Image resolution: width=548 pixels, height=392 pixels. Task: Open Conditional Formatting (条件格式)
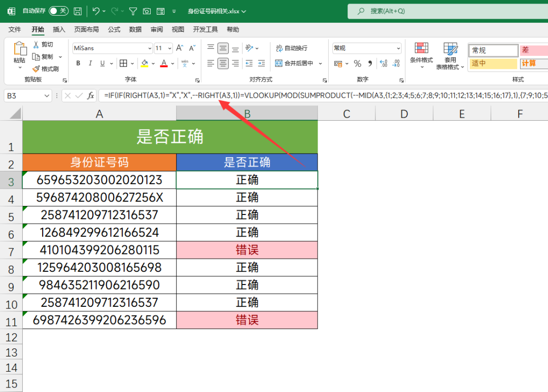tap(421, 56)
